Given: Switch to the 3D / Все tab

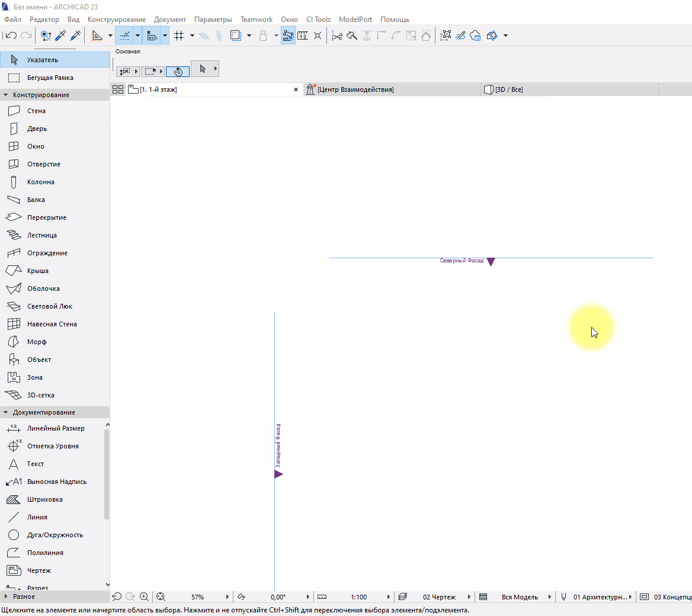Looking at the screenshot, I should [x=509, y=89].
